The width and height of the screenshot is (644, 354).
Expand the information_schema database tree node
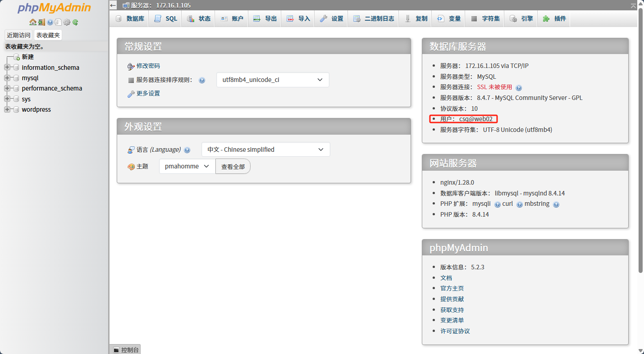point(7,68)
